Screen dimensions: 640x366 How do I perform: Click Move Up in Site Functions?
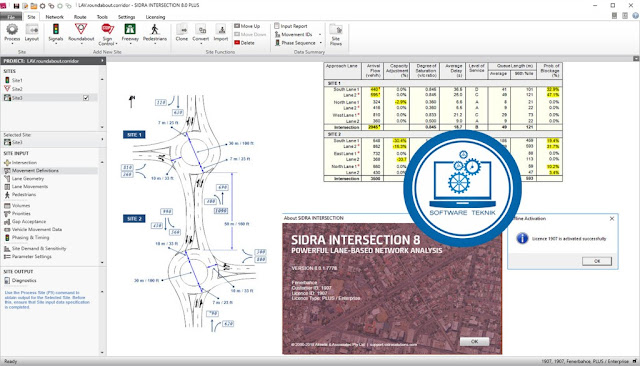tap(247, 26)
